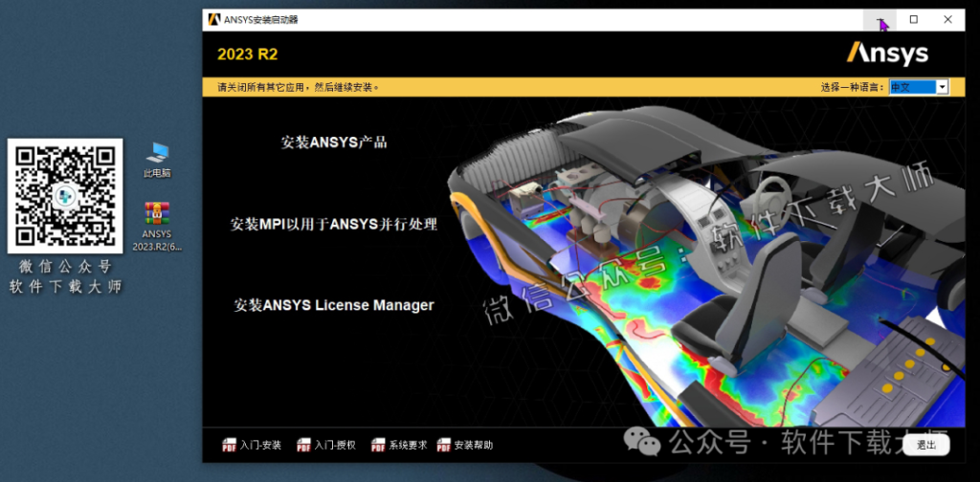Minimize the ANSYS installer window
Screen dimensions: 980x482
tap(880, 20)
